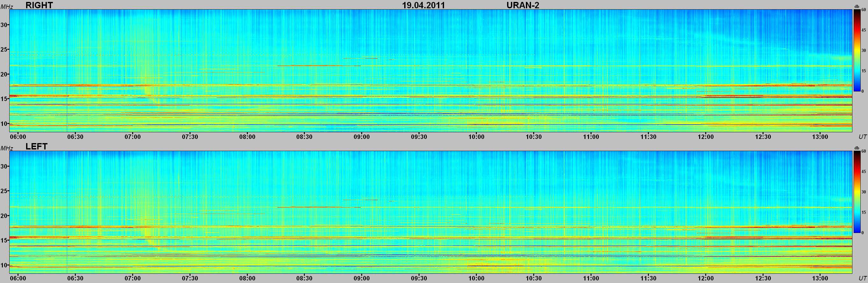The image size is (868, 283).
Task: Click the UT label beside upper time axis
Action: click(863, 137)
